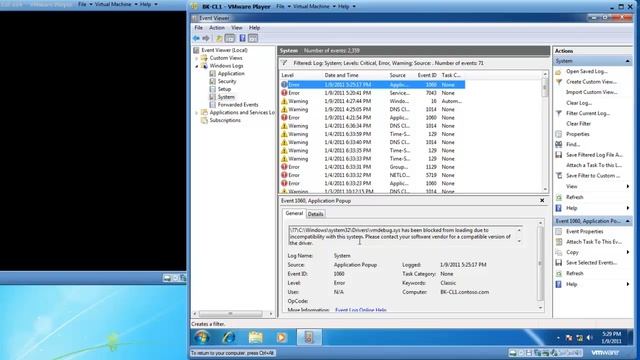The height and width of the screenshot is (360, 640).
Task: Select Error event 7043 from Service source
Action: pyautogui.click(x=372, y=93)
